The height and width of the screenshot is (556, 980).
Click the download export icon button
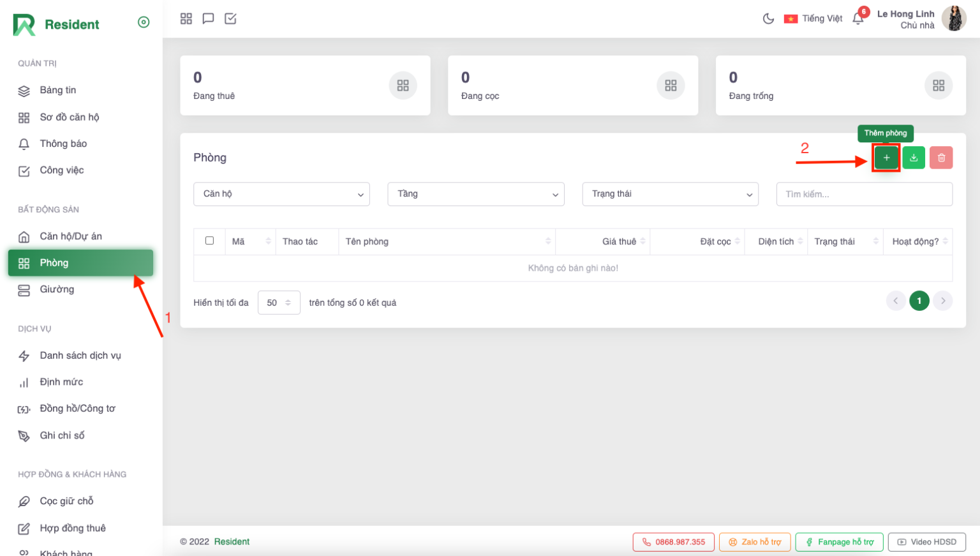pos(914,158)
